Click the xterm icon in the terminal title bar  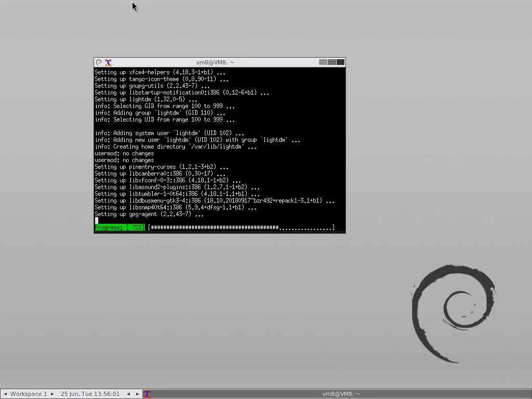108,62
